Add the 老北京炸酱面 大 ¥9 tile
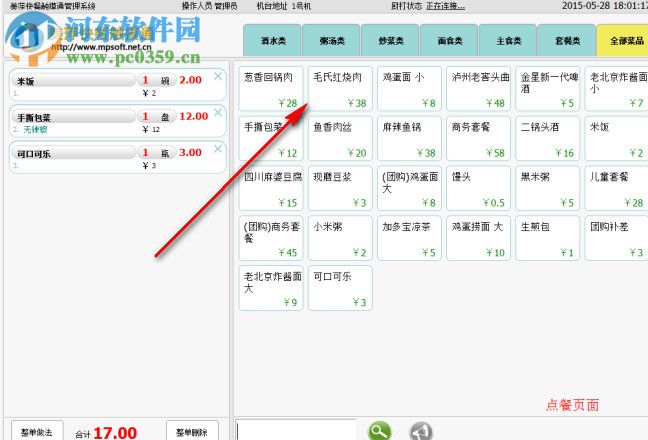This screenshot has width=648, height=440. (x=271, y=288)
